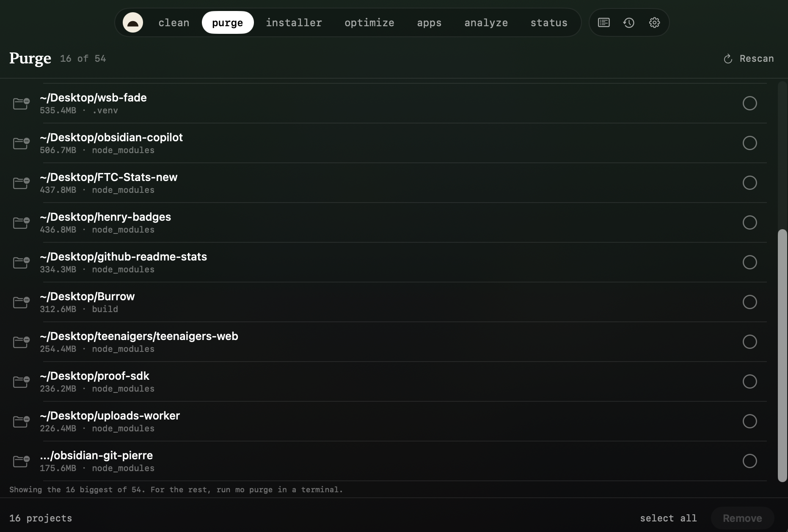Open the history clock icon

629,22
